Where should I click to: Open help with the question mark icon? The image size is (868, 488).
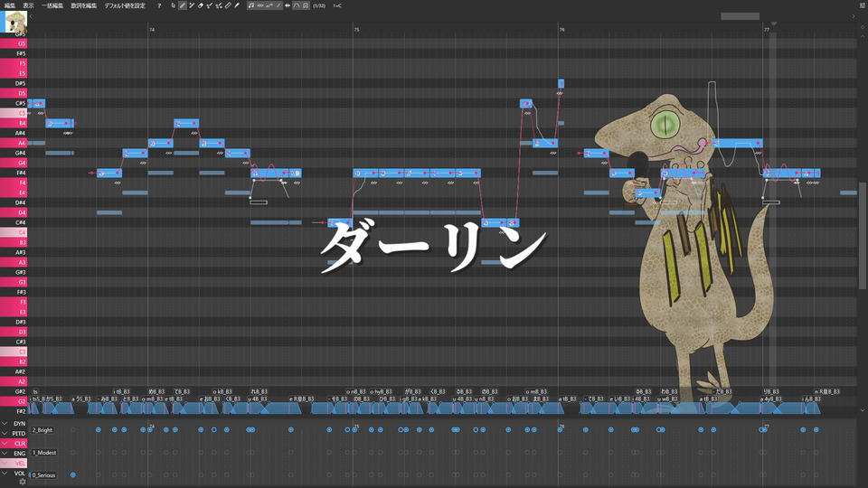point(159,5)
